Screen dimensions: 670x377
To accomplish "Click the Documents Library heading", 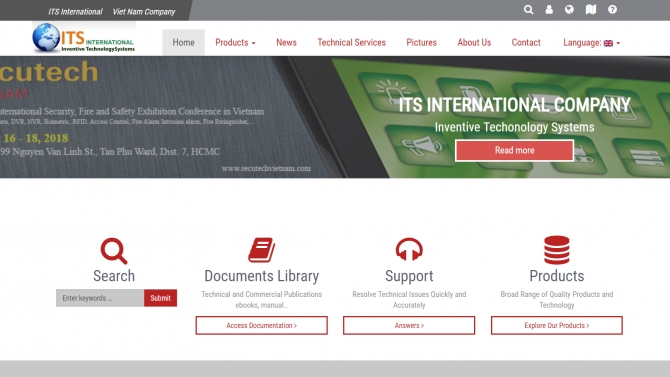I will 262,276.
